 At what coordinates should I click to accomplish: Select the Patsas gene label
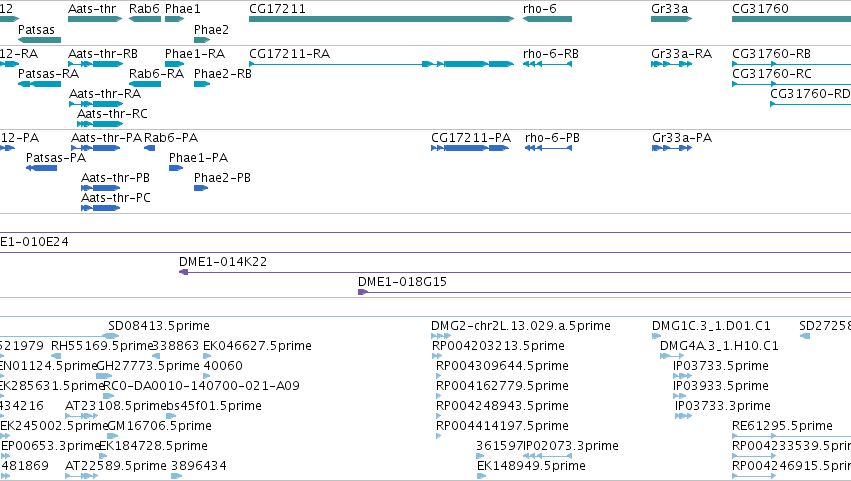pyautogui.click(x=36, y=30)
